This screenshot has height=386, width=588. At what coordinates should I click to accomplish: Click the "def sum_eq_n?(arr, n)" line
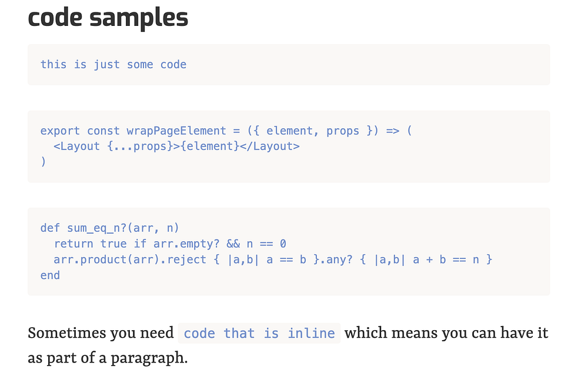(109, 228)
